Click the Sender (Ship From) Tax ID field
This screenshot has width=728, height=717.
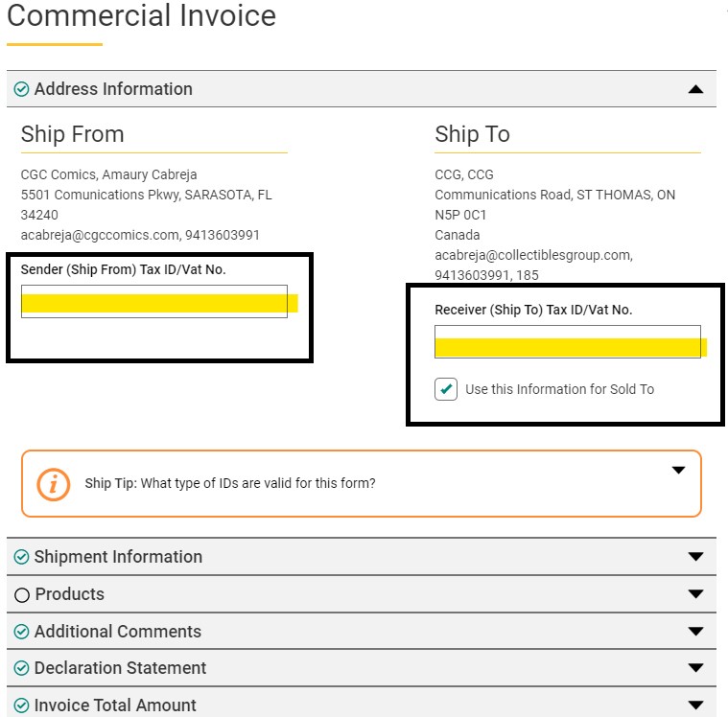pyautogui.click(x=153, y=301)
